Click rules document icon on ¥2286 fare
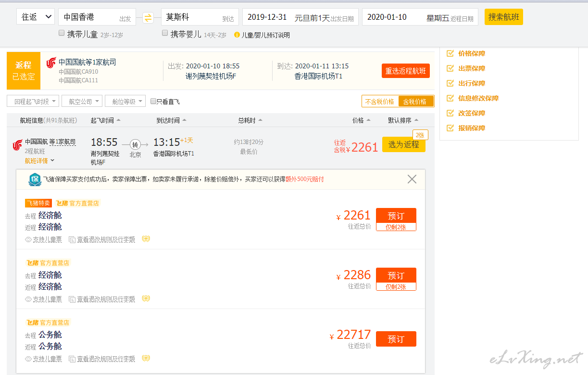 [x=72, y=299]
